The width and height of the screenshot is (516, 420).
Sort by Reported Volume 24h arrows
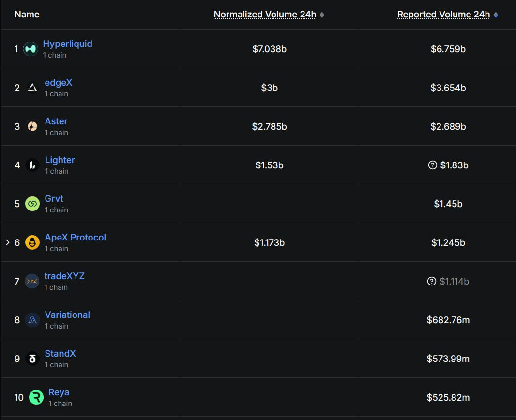click(495, 15)
